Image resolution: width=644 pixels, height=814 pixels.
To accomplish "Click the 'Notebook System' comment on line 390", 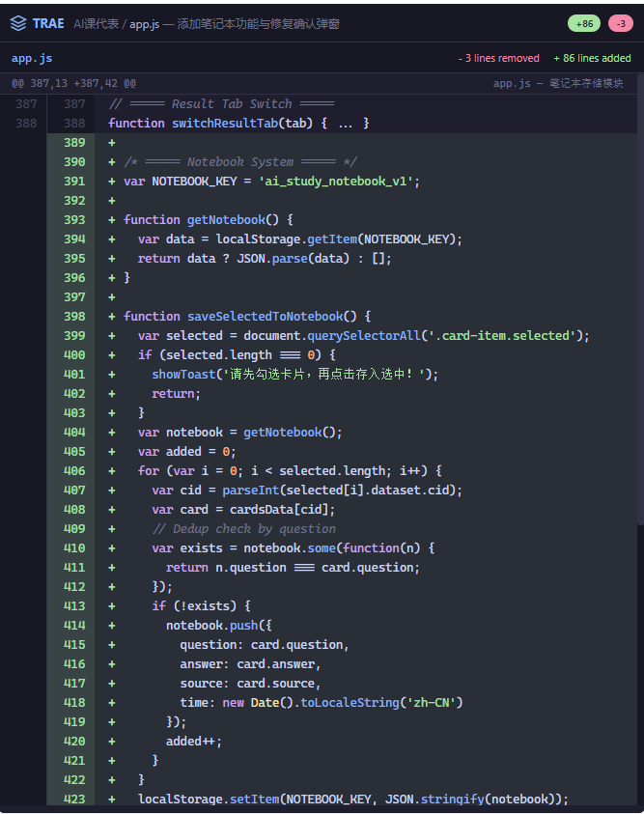I will tap(240, 162).
